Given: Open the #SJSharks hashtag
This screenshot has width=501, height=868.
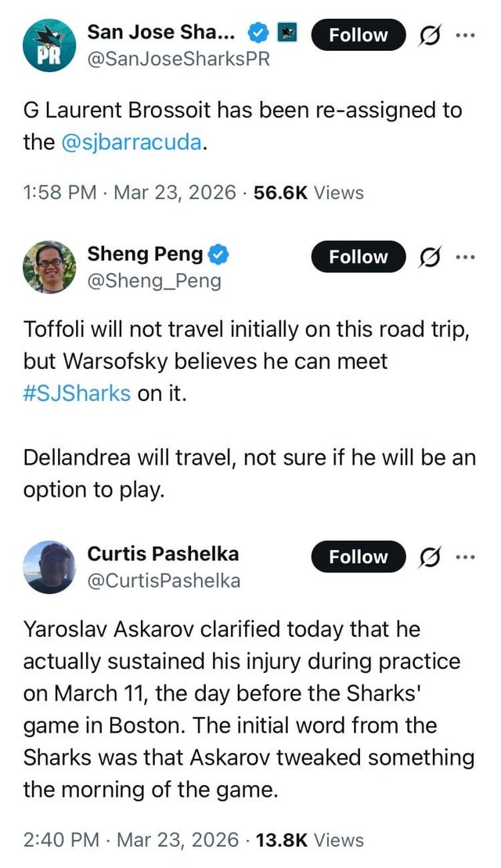Looking at the screenshot, I should pos(77,392).
